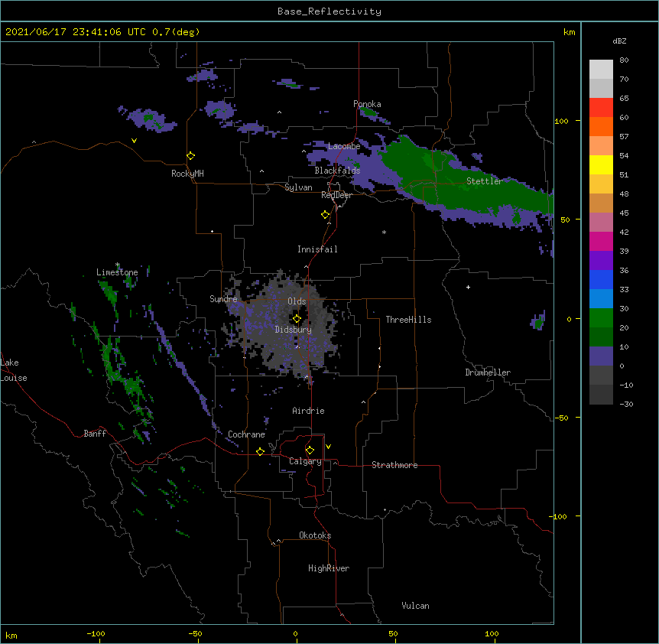Click the Airdrie city label
This screenshot has width=659, height=644.
click(309, 411)
